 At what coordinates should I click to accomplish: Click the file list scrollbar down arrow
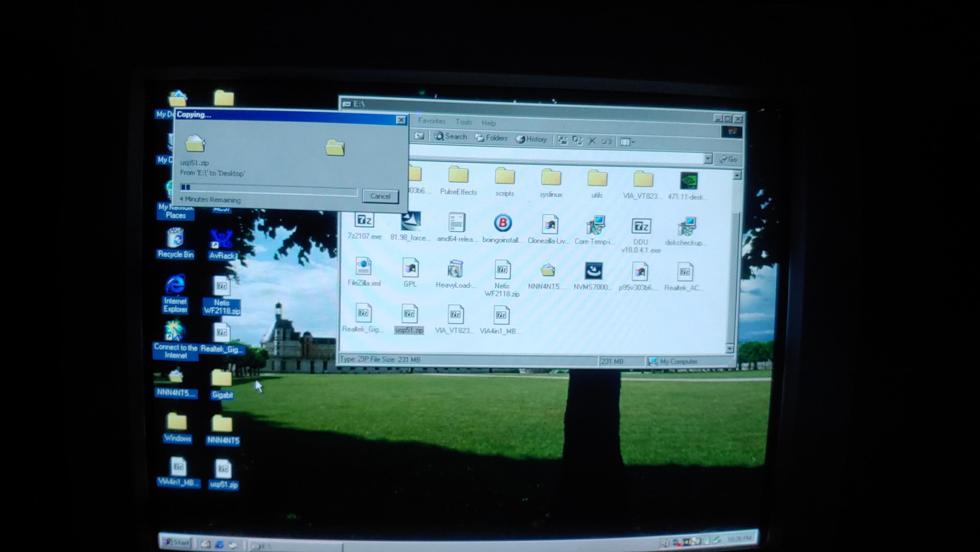729,348
